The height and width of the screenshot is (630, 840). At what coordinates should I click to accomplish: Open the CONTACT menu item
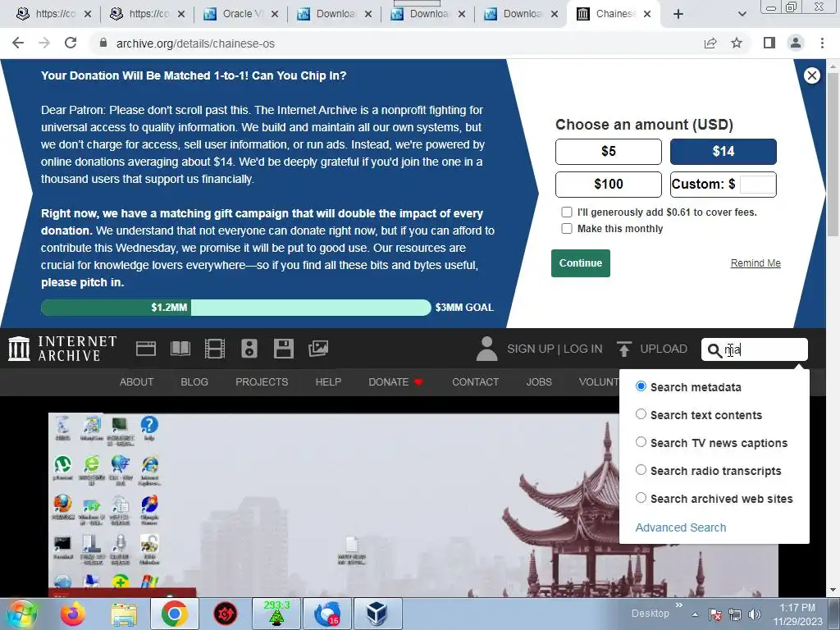pyautogui.click(x=475, y=382)
